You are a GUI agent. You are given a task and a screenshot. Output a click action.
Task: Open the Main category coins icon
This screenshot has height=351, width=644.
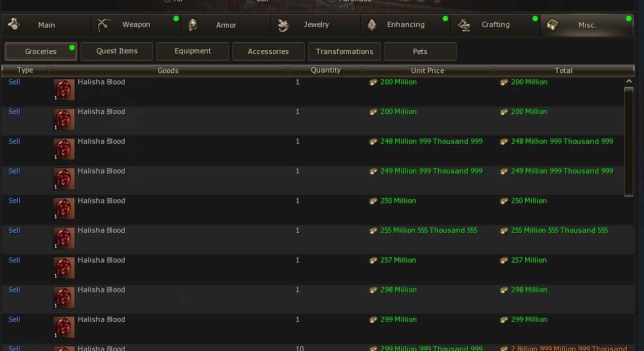pyautogui.click(x=14, y=24)
